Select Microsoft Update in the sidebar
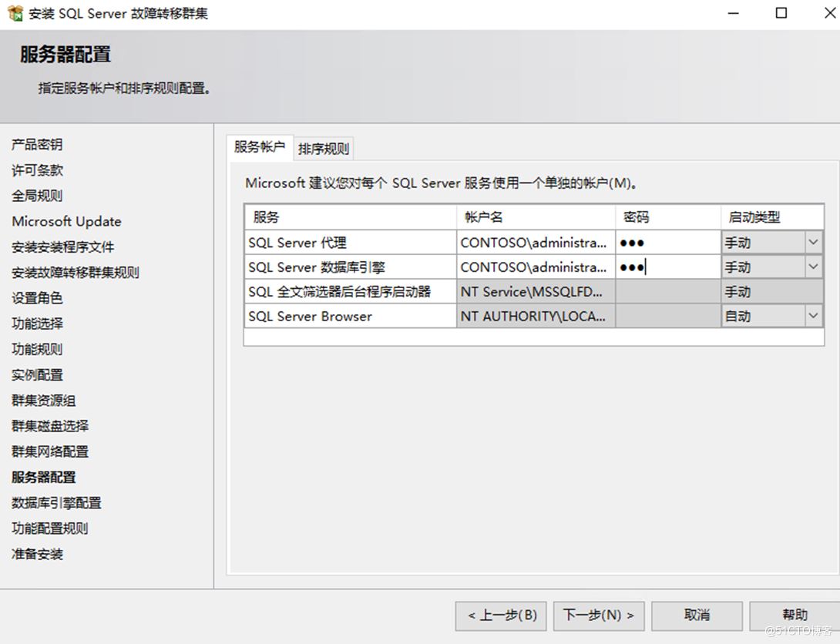Screen dimensions: 840x644 pos(66,221)
